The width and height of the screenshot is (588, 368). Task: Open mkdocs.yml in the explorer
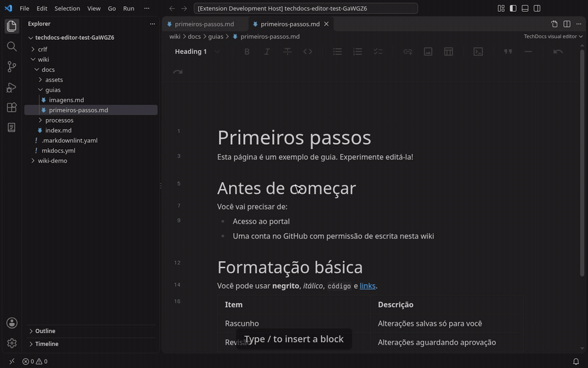tap(91, 151)
